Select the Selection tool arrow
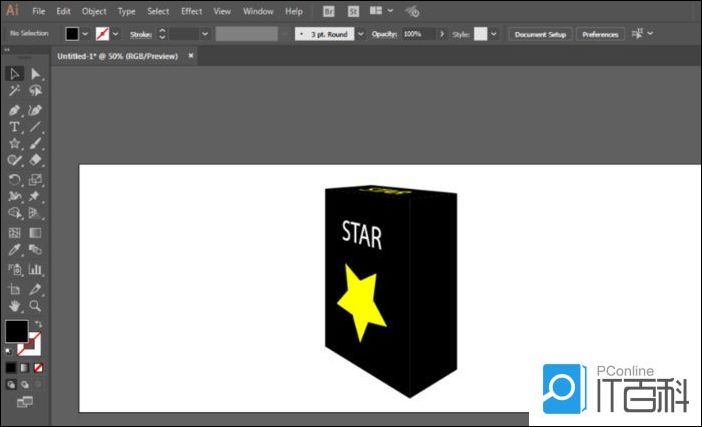 (15, 74)
